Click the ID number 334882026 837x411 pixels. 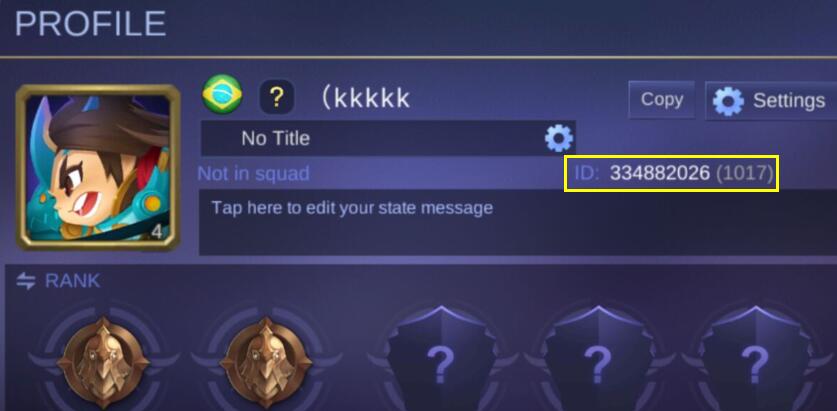tap(660, 173)
